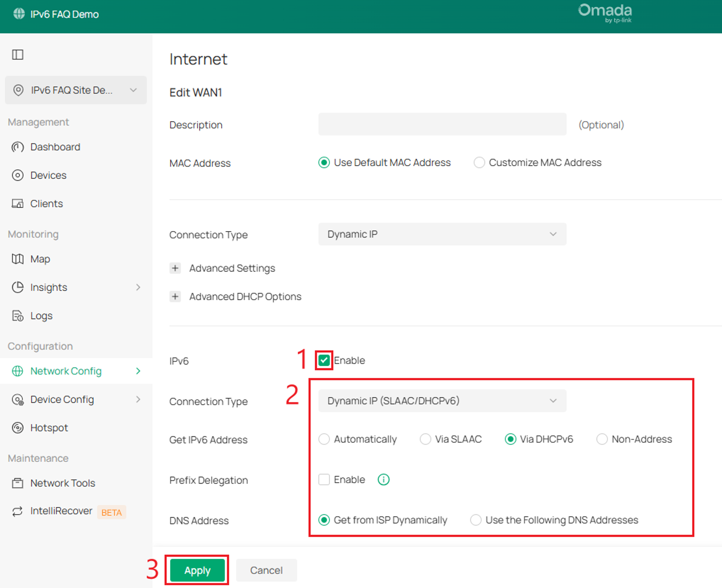The image size is (722, 588).
Task: Go to Devices page
Action: click(48, 175)
